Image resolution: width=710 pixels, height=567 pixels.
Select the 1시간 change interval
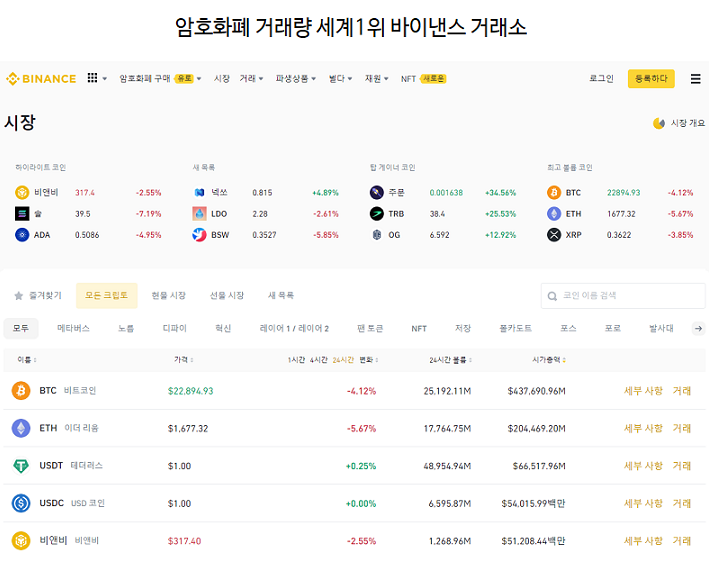point(296,360)
